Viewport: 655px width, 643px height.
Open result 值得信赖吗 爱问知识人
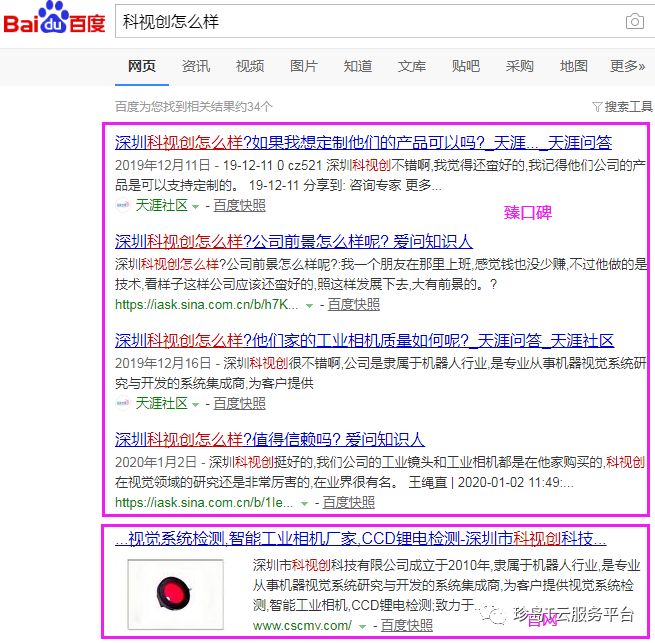[x=270, y=440]
